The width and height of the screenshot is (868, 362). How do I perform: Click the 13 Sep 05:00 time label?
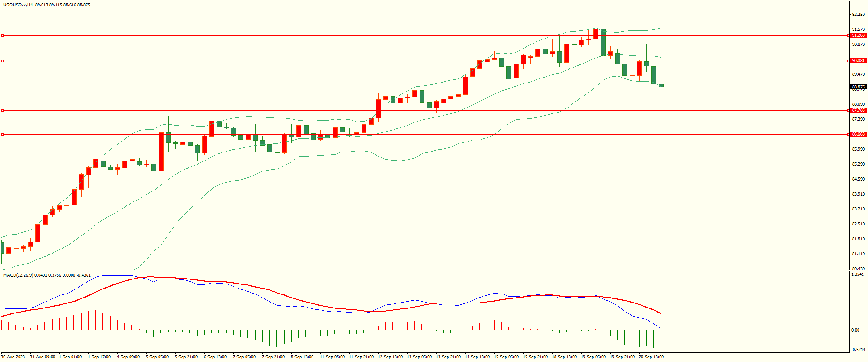(x=420, y=357)
